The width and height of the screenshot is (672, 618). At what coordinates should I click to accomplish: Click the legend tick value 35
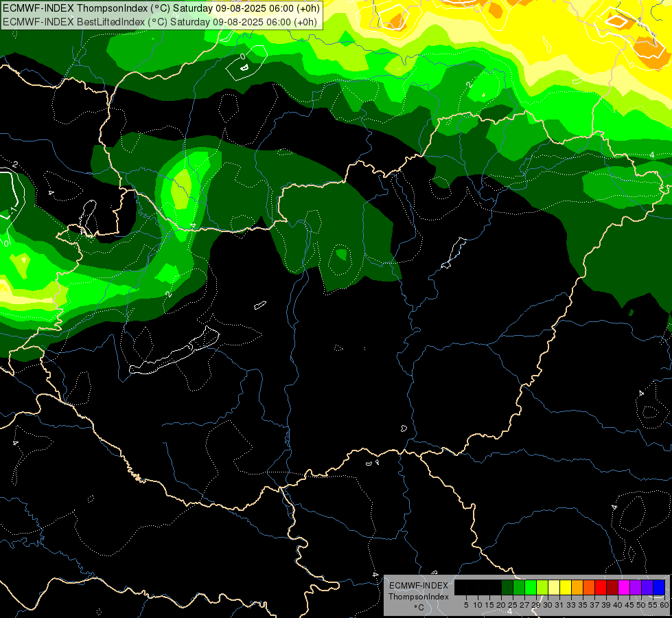coord(583,605)
